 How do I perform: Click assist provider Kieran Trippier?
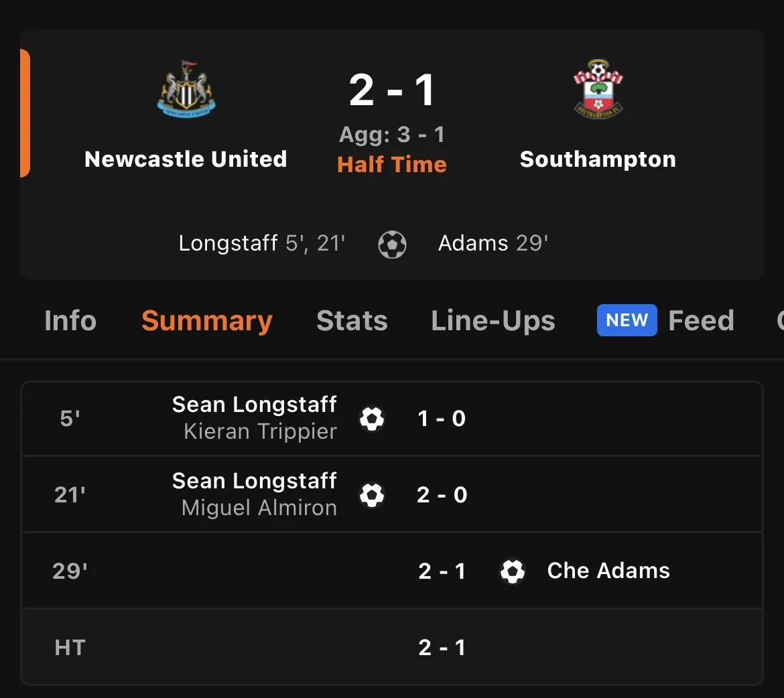pos(260,432)
